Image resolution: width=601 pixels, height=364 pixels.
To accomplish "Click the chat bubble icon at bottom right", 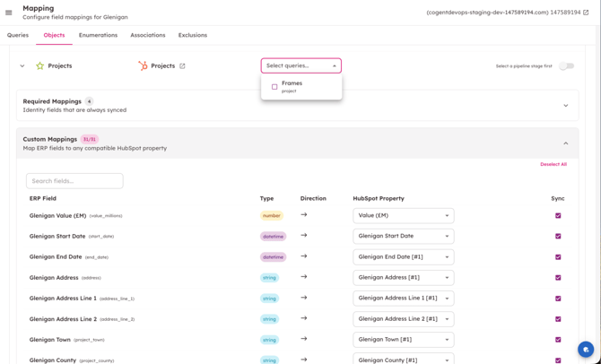I will point(586,350).
